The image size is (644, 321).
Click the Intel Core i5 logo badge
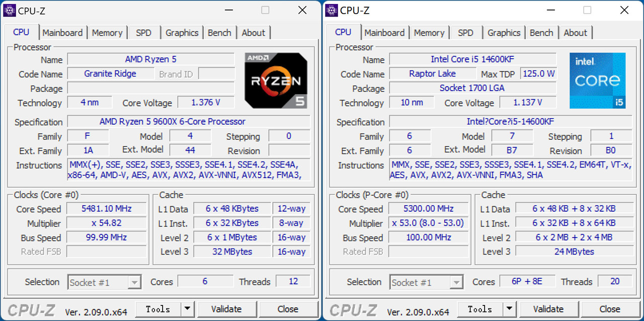click(x=598, y=81)
